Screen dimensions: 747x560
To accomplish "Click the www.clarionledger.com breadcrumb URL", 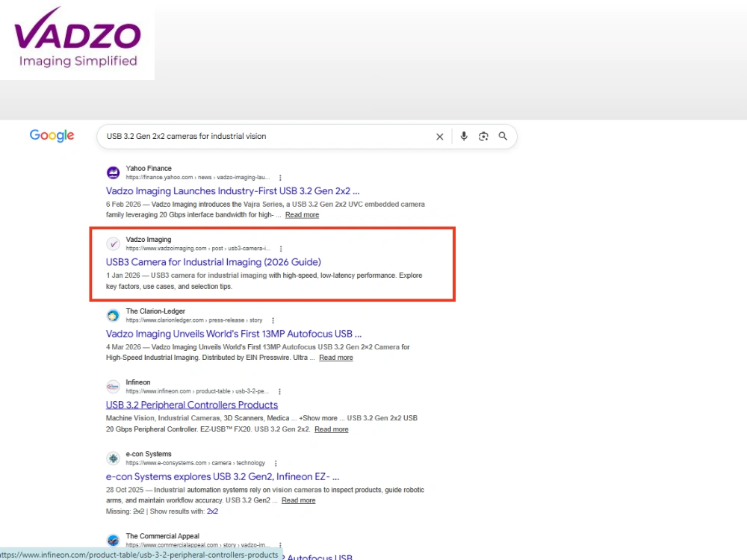I will tap(194, 320).
